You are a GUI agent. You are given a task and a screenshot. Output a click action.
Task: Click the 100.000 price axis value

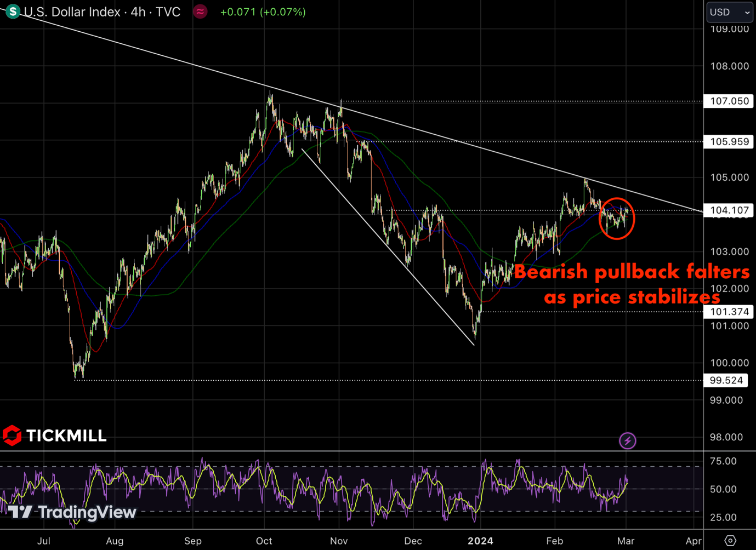(729, 363)
